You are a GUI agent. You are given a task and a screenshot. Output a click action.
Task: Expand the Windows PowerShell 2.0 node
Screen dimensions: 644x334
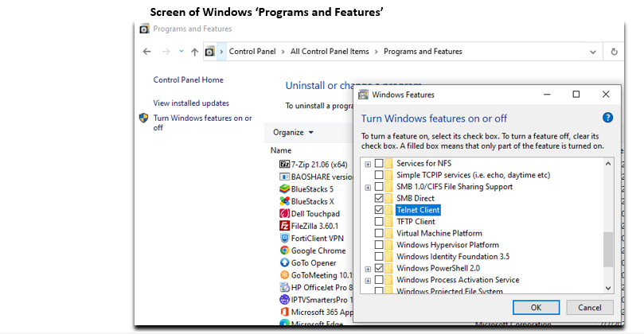[x=368, y=269]
